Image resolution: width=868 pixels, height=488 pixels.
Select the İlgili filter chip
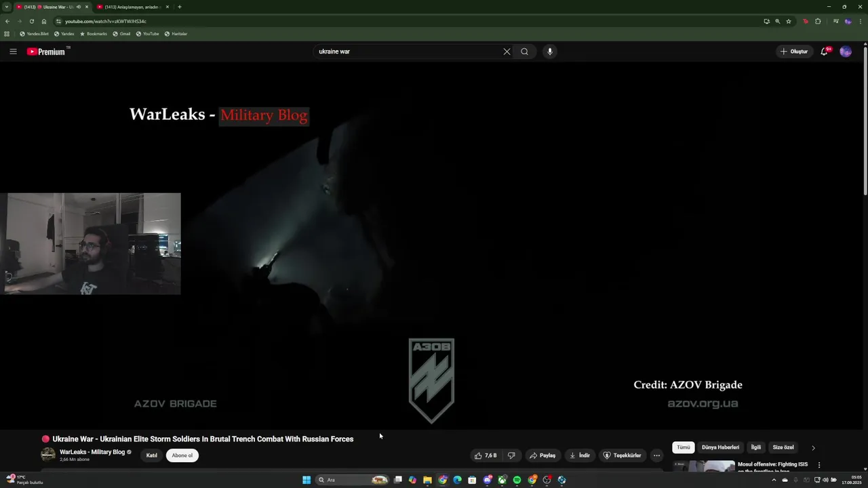[x=756, y=447]
